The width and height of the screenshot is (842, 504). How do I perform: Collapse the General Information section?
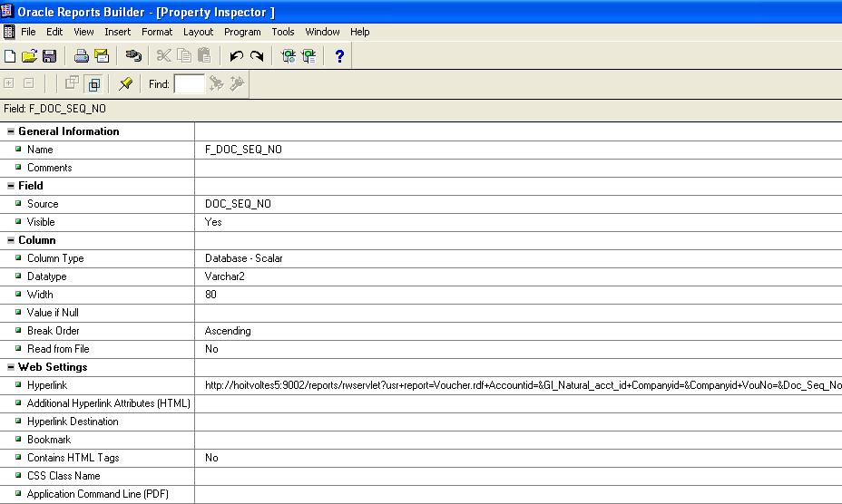pos(11,131)
